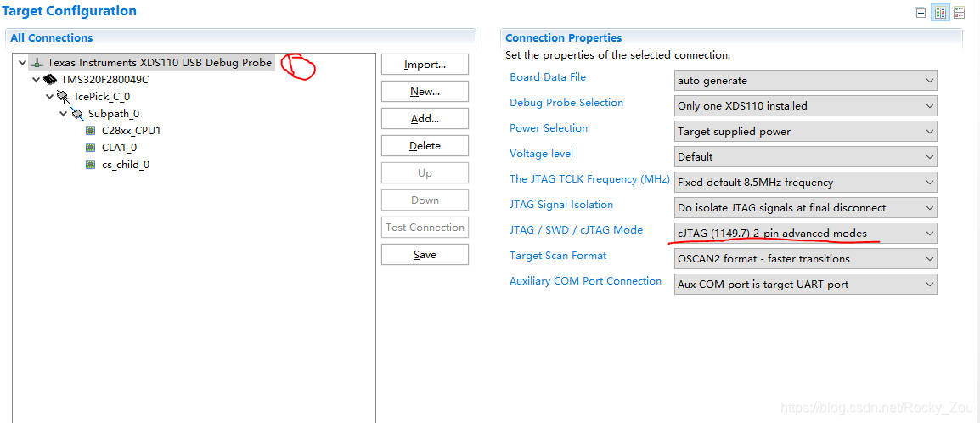The width and height of the screenshot is (980, 423).
Task: Open the Board Data File dropdown
Action: pos(806,81)
